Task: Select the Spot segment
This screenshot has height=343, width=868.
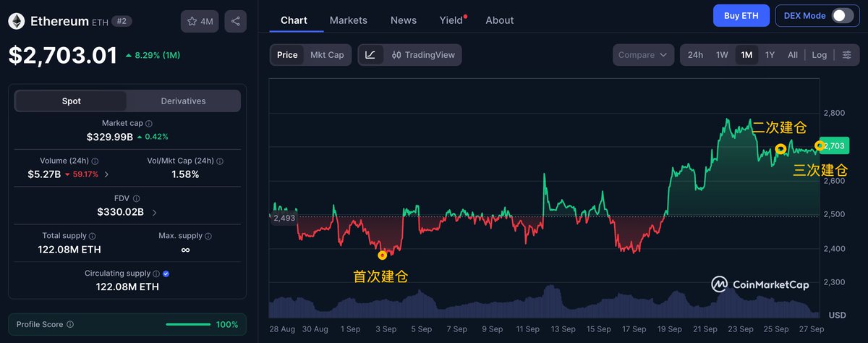Action: point(71,101)
